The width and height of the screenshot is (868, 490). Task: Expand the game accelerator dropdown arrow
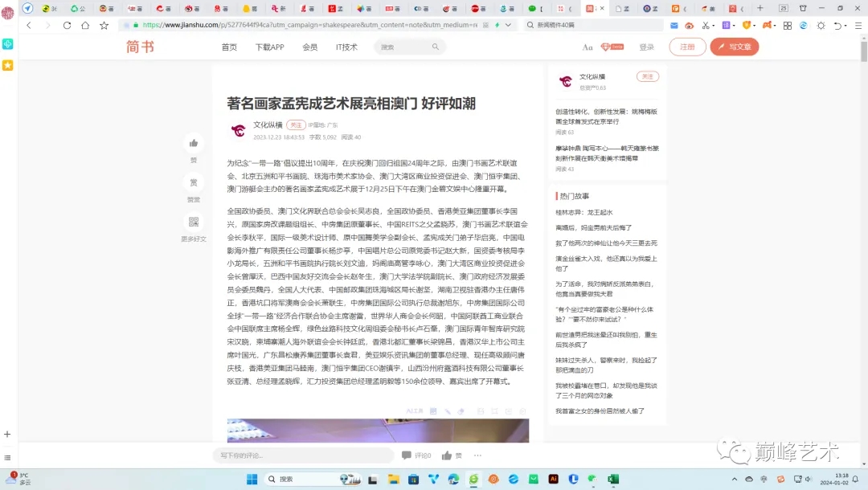[775, 25]
